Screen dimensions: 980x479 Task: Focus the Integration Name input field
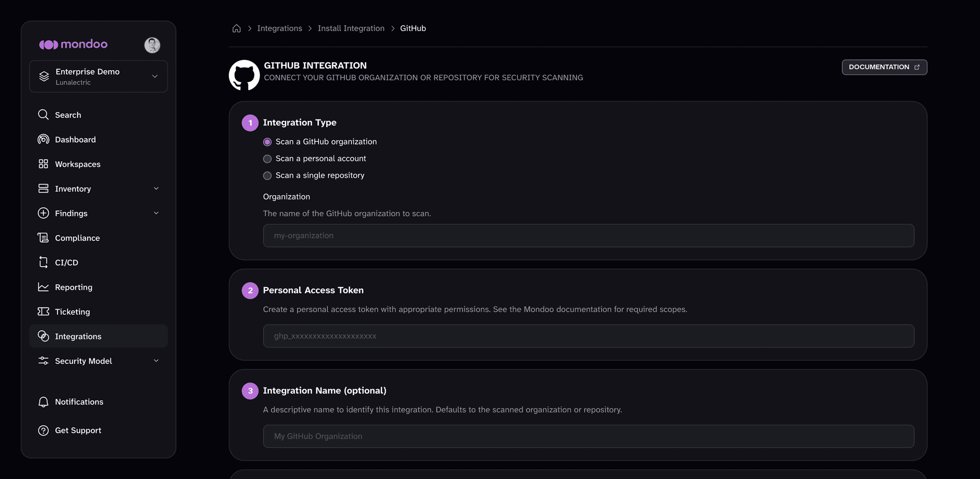pyautogui.click(x=589, y=436)
